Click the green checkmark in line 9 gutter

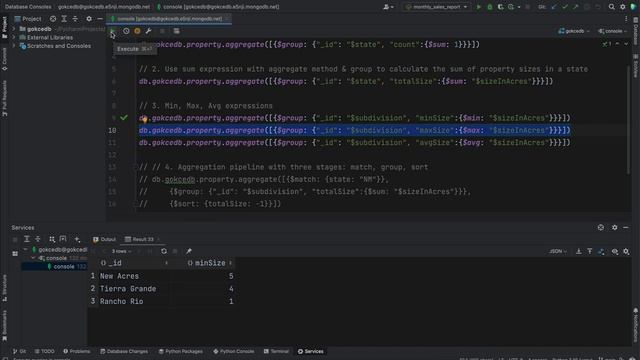point(124,118)
